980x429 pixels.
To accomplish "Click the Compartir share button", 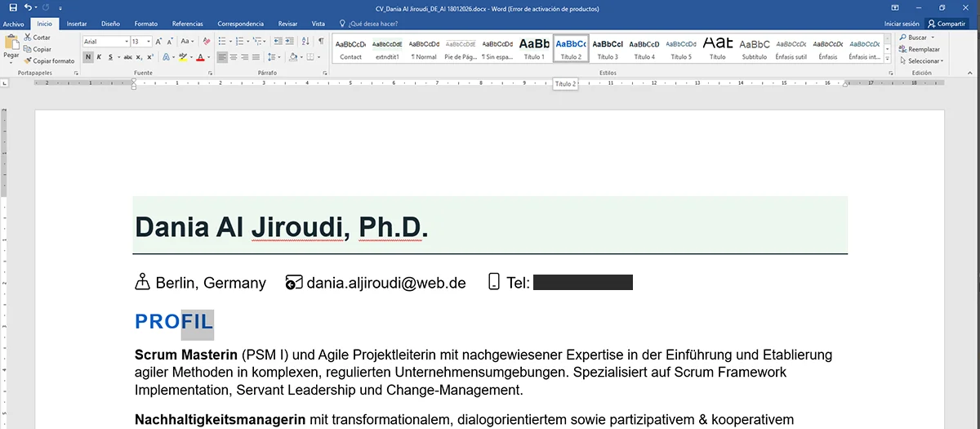I will 947,24.
